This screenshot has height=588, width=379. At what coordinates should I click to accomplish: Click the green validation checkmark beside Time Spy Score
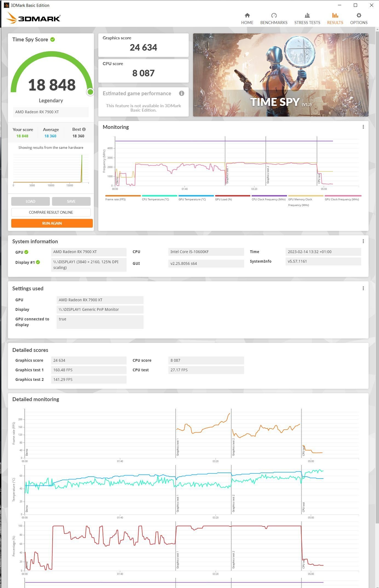pos(53,40)
